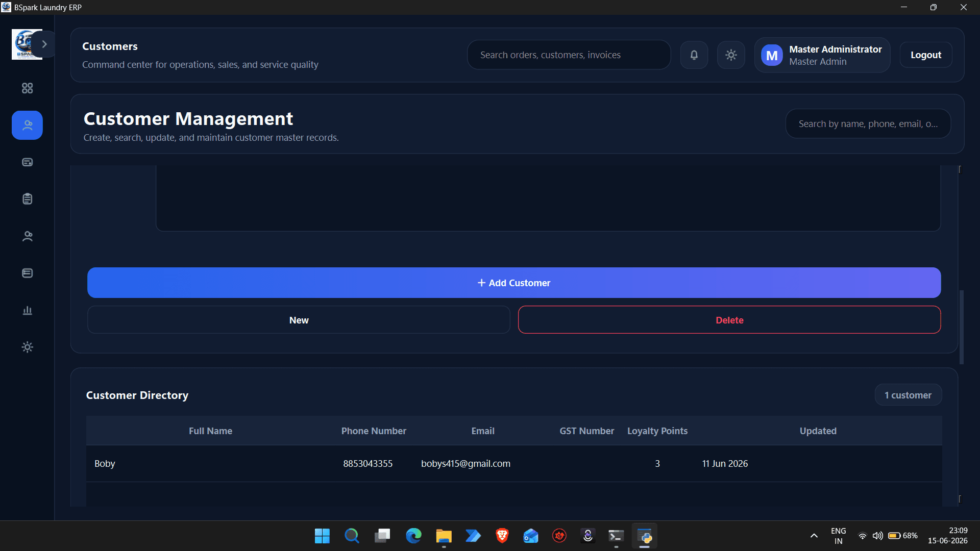Screen dimensions: 980x551
Task: Open the card/payments sidebar icon
Action: click(x=28, y=162)
